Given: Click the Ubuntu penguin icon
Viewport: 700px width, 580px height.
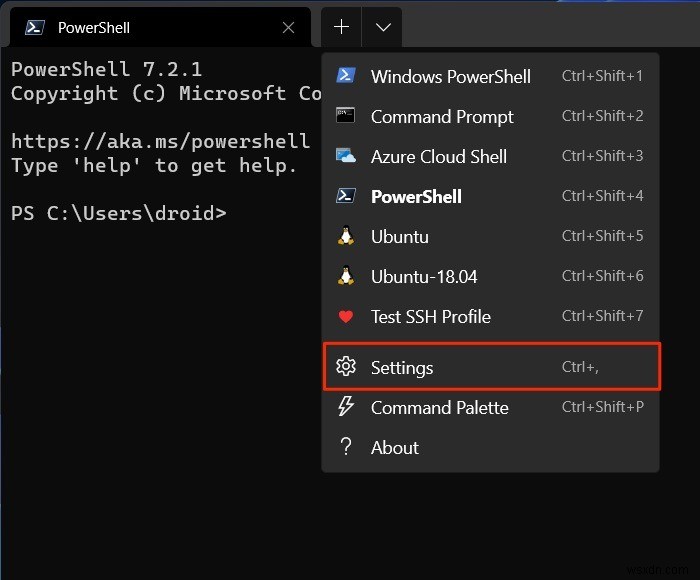Looking at the screenshot, I should click(x=346, y=236).
